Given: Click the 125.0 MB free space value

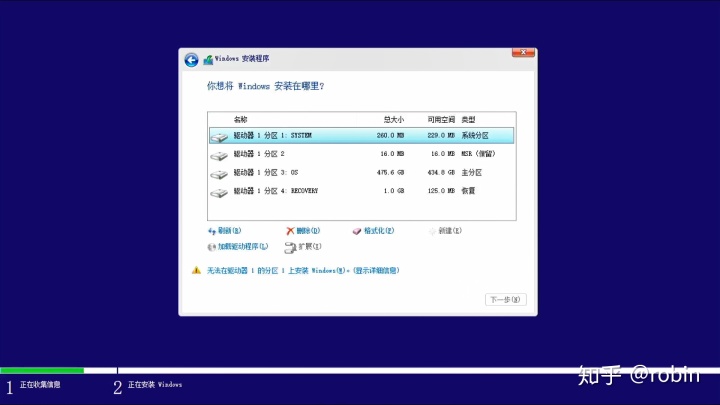Looking at the screenshot, I should pyautogui.click(x=441, y=191).
